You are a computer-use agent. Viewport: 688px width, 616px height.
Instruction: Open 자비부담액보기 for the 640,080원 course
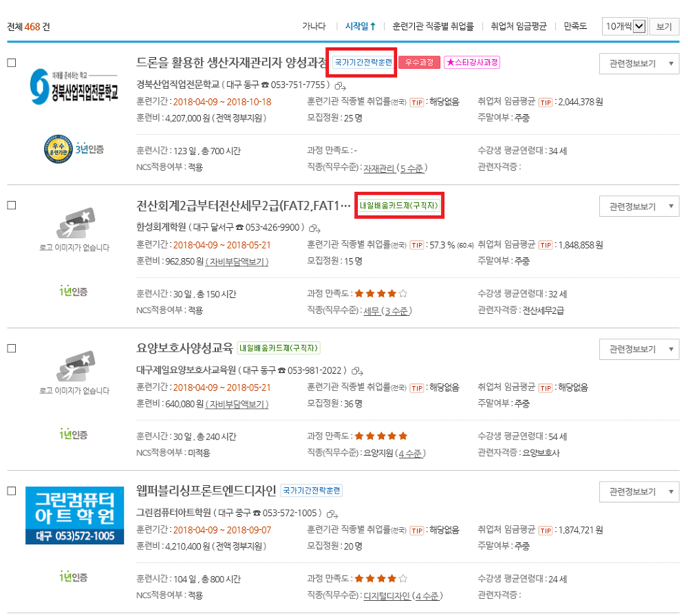tap(237, 405)
